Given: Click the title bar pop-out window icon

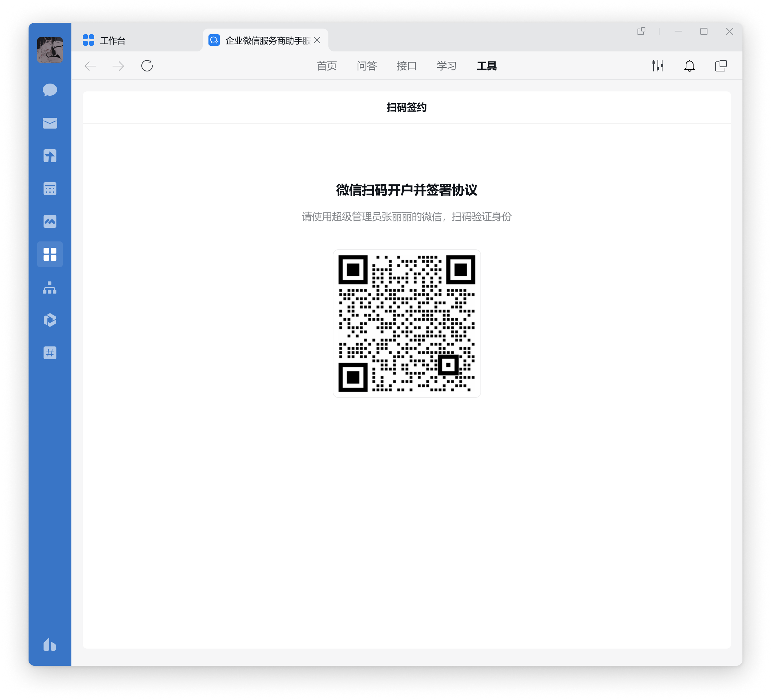Looking at the screenshot, I should point(641,31).
